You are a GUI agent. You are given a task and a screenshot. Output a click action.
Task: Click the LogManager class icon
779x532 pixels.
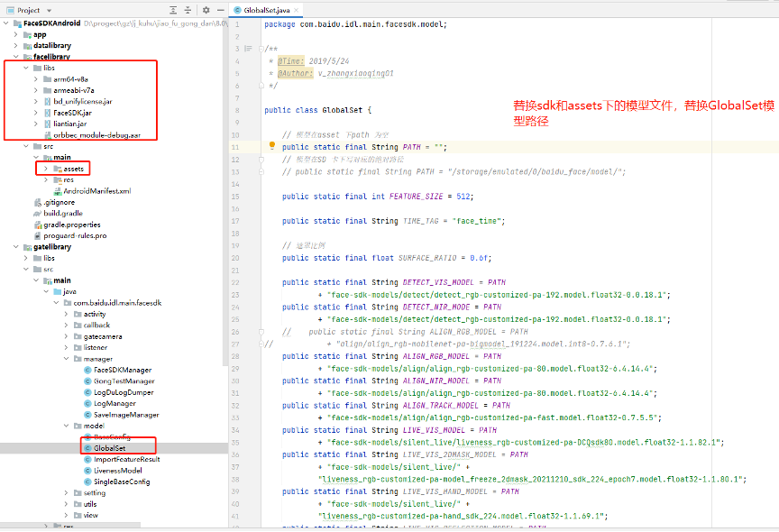coord(88,403)
